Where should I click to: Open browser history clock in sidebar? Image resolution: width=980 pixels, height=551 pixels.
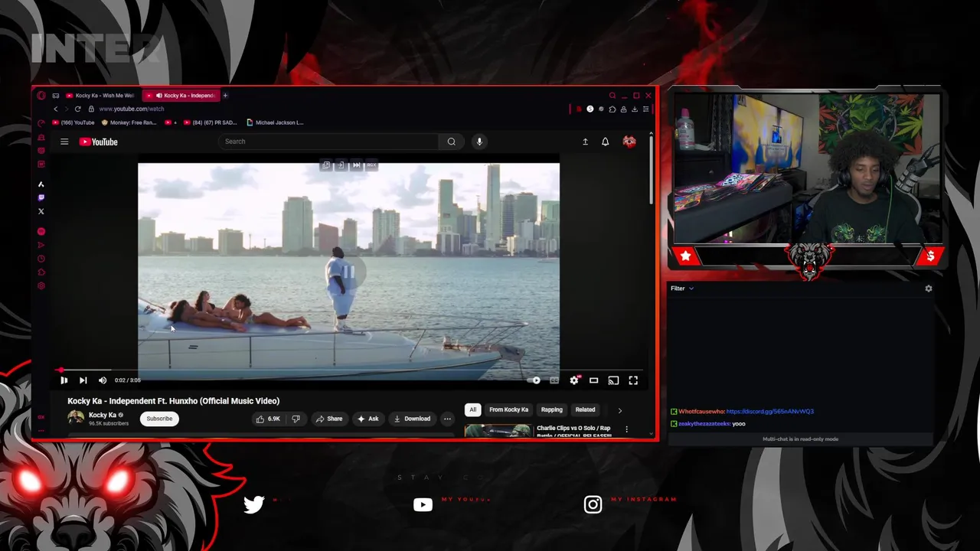41,259
